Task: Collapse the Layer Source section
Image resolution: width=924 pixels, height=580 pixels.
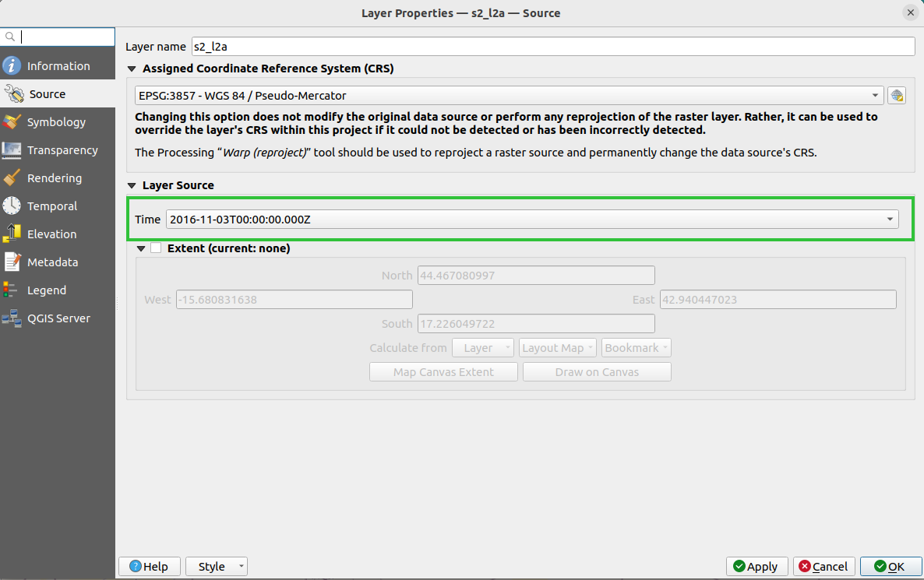Action: (x=132, y=185)
